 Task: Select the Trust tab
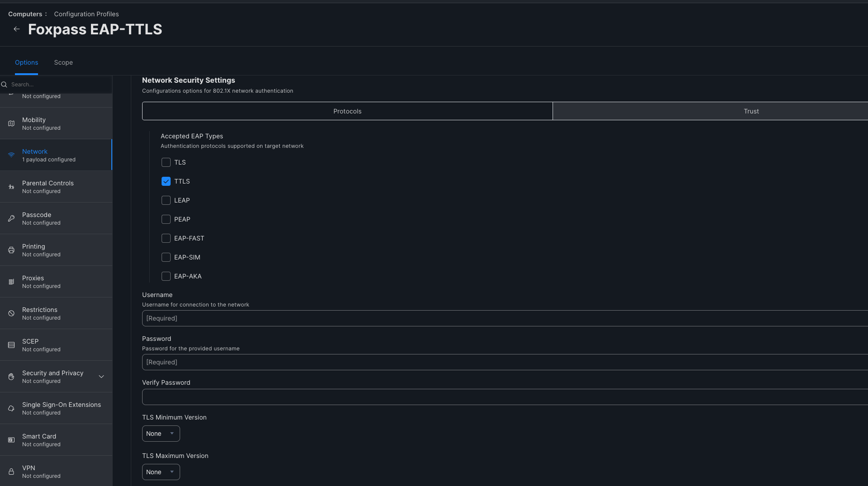(x=710, y=111)
